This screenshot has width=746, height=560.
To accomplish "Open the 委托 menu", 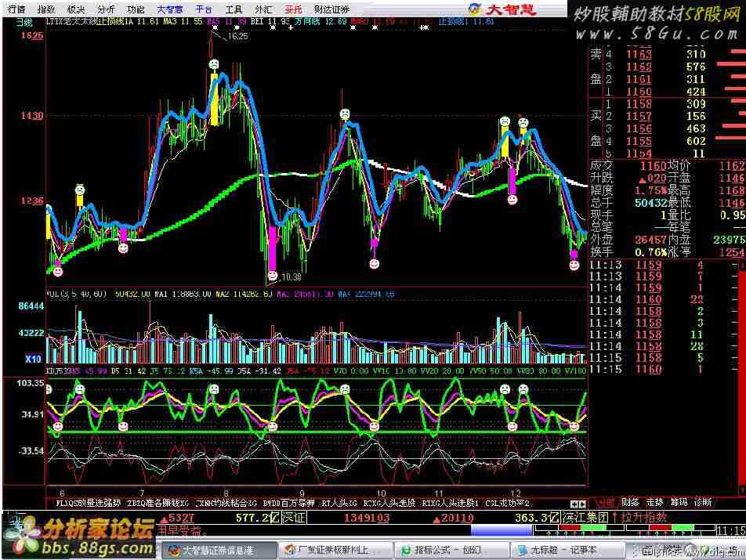I will point(294,9).
